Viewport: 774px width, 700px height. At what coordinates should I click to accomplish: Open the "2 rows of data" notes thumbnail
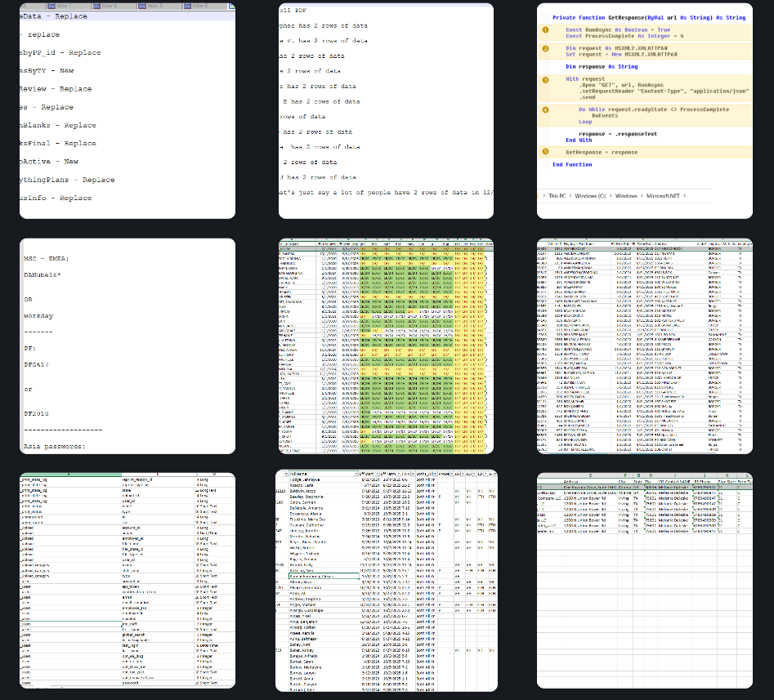(386, 110)
